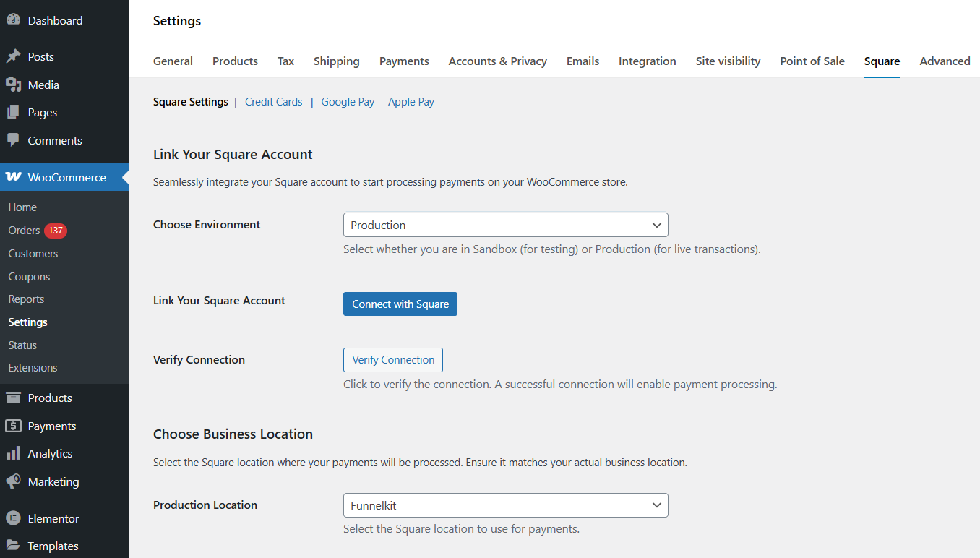Screen dimensions: 980x558
Task: Click the Templates folder icon
Action: coord(13,546)
